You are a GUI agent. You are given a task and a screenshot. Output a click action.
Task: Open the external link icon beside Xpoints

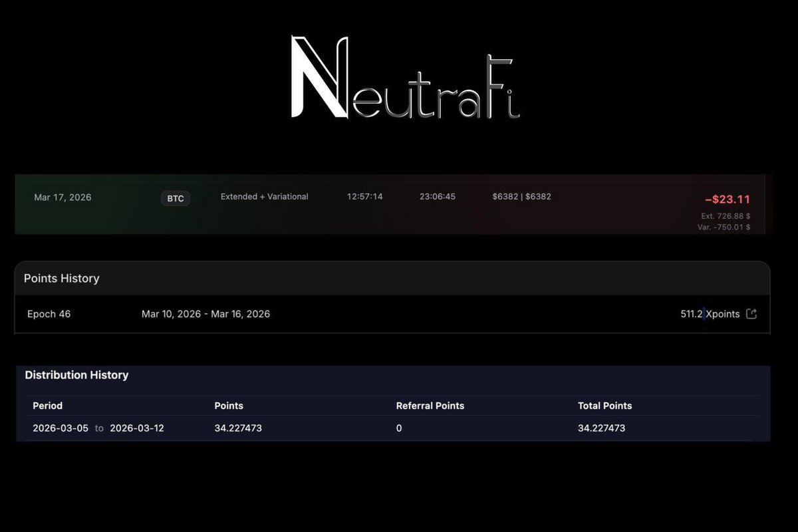click(x=751, y=314)
